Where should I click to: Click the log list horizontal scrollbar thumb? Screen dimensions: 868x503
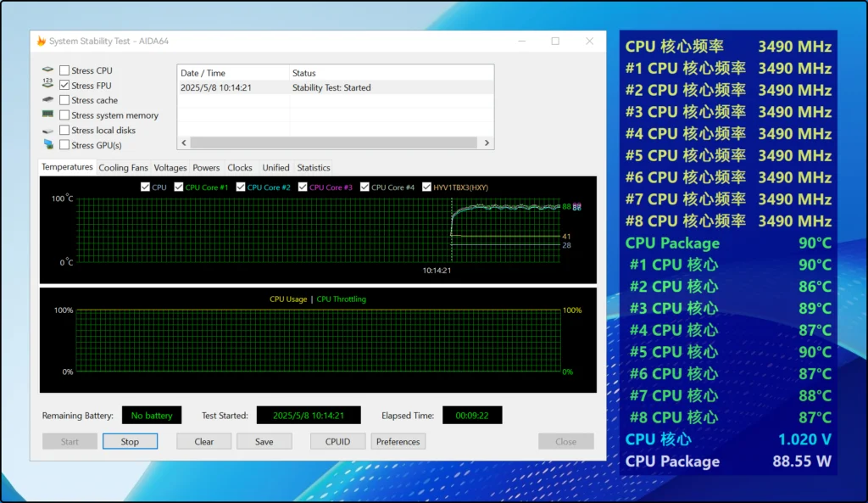tap(334, 143)
